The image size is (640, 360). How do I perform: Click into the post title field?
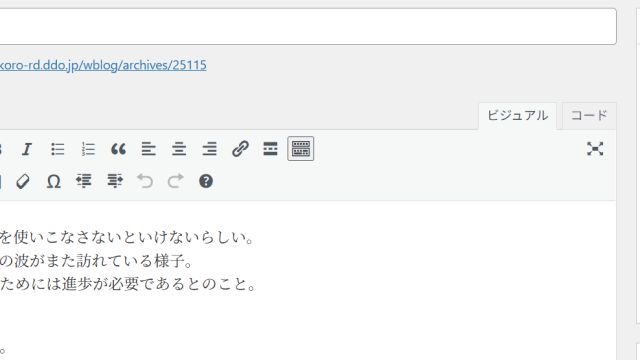tap(308, 26)
